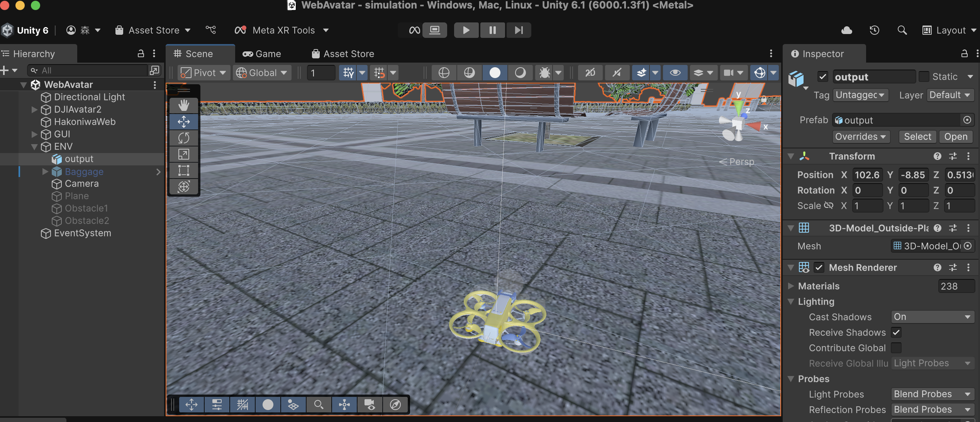Click the Play button
Screen dimensions: 980x422
[x=466, y=30]
